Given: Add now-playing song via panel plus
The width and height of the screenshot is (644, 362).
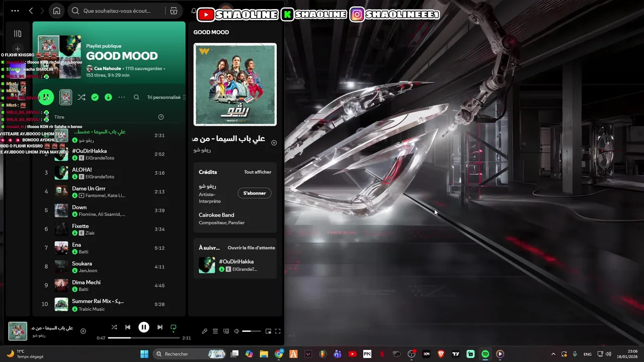Looking at the screenshot, I should pos(274,143).
